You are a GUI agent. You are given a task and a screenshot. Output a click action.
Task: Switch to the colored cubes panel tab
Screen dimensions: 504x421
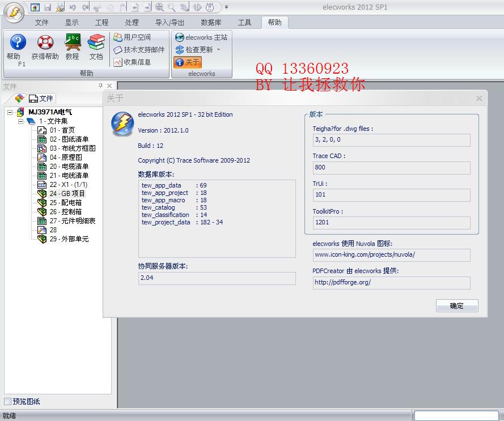click(20, 98)
